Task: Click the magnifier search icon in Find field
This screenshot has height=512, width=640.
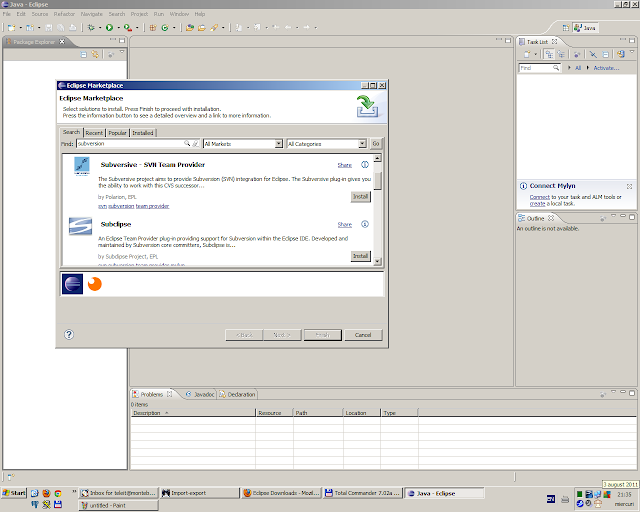Action: tap(187, 143)
